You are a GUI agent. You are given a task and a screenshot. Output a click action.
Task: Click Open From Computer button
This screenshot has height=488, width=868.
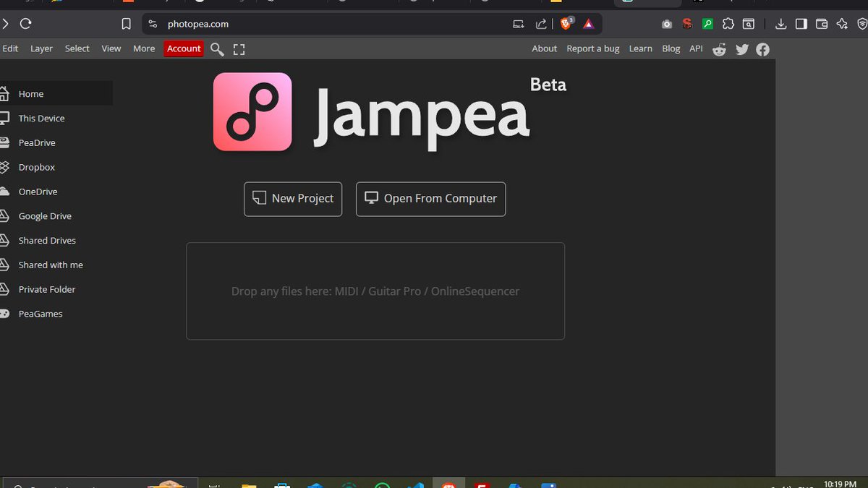point(430,199)
